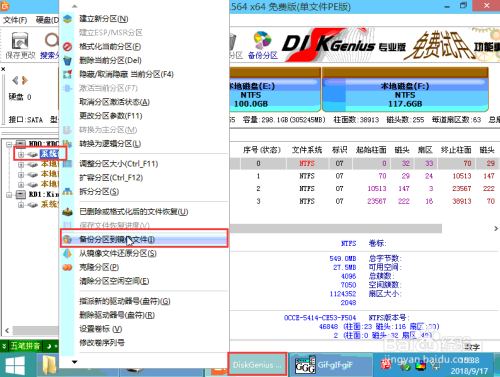Close the disk panel using its small x
500x377 pixels.
3,69
